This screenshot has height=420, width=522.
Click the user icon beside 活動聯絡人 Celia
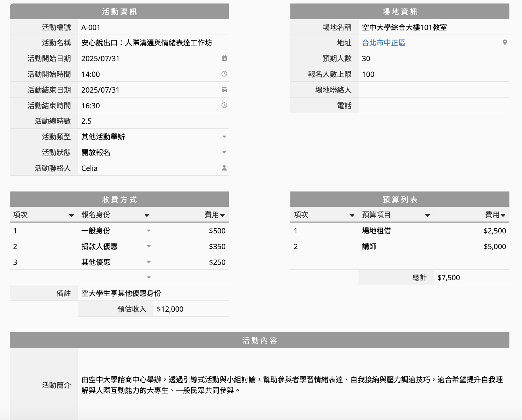(x=224, y=168)
